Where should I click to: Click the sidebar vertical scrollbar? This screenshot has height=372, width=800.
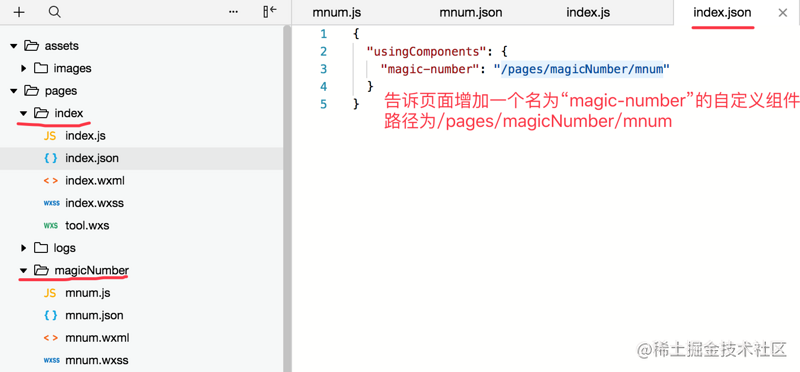click(x=287, y=198)
